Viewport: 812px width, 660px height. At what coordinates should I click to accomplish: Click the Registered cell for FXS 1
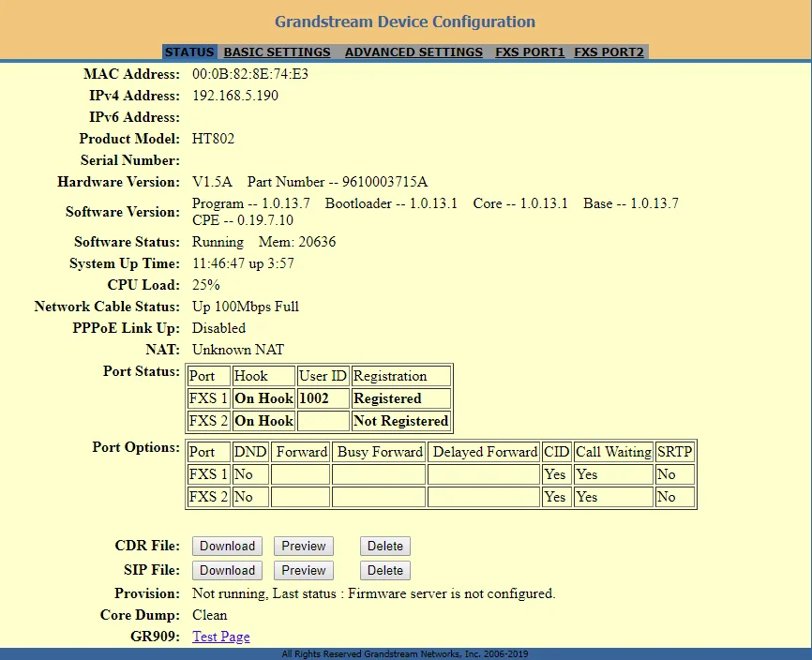pyautogui.click(x=400, y=398)
